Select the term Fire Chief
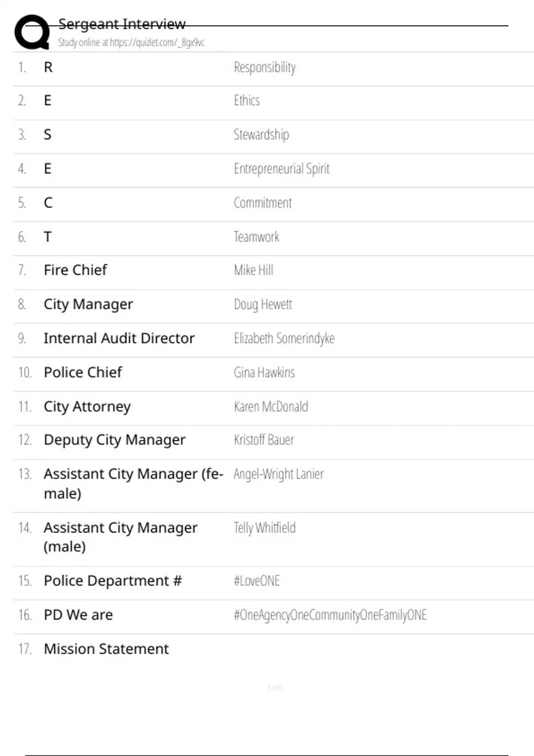Screen dimensions: 534x756 tap(75, 270)
